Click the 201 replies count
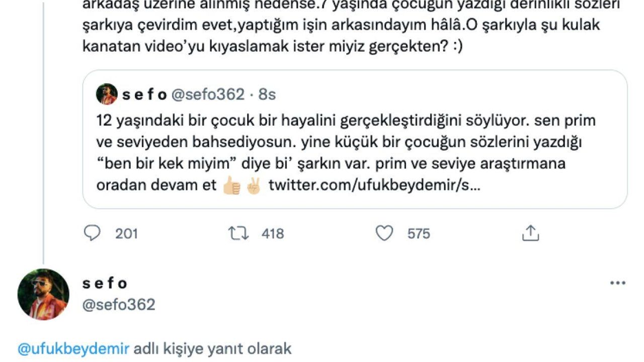 coord(126,234)
